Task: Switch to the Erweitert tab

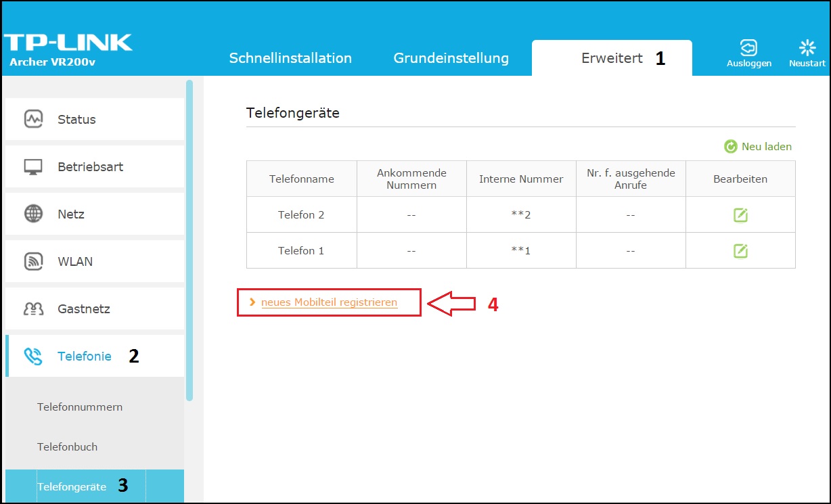Action: [x=611, y=58]
